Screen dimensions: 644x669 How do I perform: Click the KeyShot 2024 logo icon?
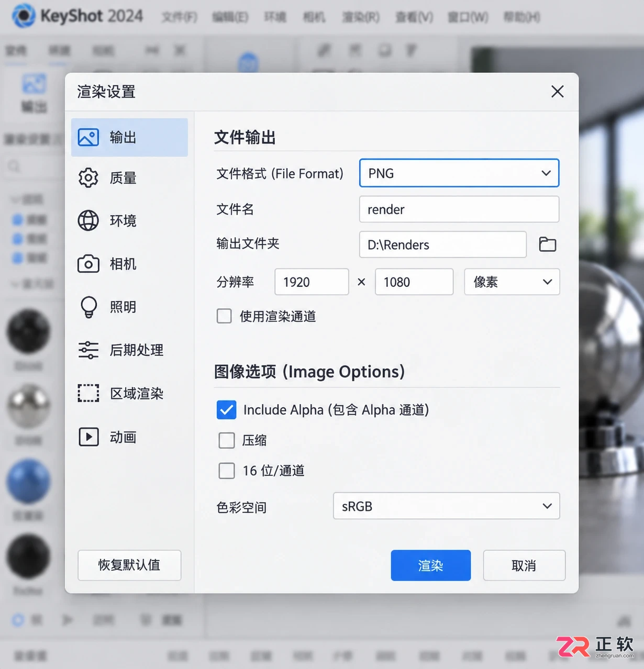point(24,16)
